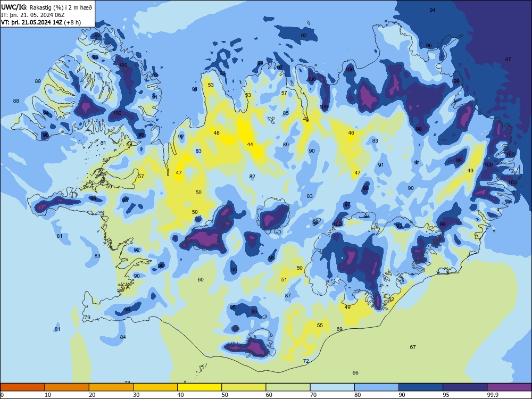The height and width of the screenshot is (399, 532).
Task: Click the map value '85'
Action: point(286,113)
